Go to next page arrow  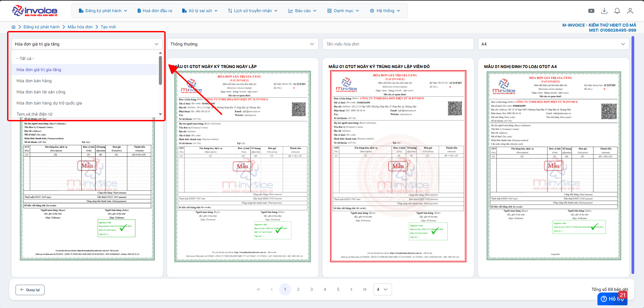pos(352,289)
